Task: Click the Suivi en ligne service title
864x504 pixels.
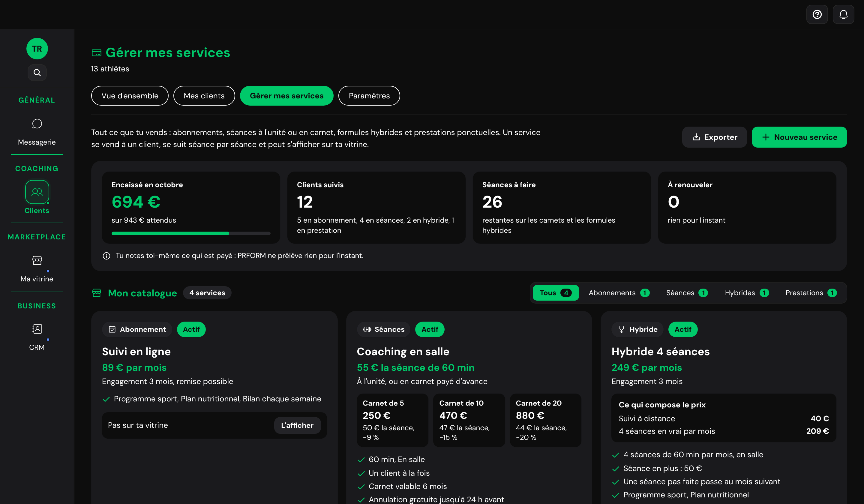Action: coord(136,352)
